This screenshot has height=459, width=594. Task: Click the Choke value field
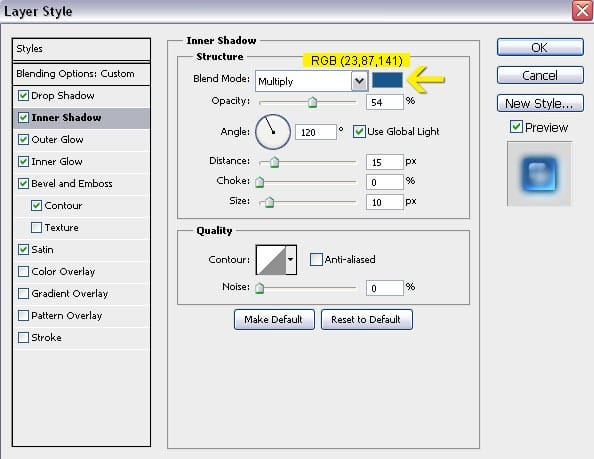pyautogui.click(x=385, y=182)
